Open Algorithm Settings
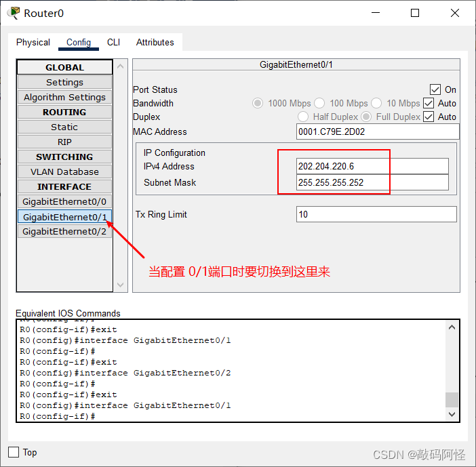Viewport: 476px width, 467px height. 64,97
